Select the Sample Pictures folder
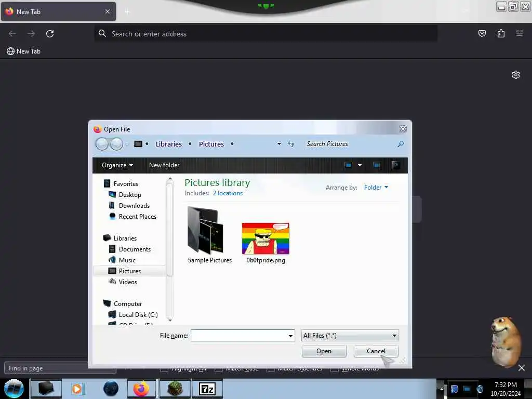532x399 pixels. (210, 235)
